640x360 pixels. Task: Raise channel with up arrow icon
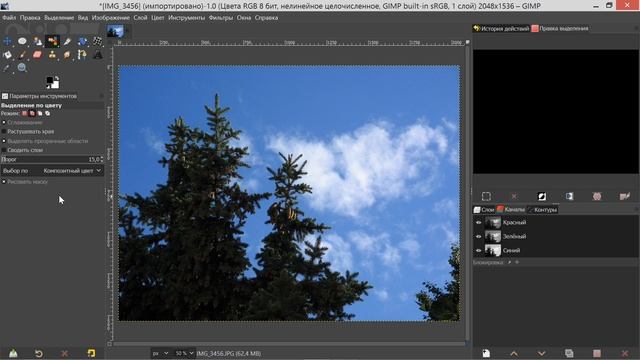click(x=514, y=353)
